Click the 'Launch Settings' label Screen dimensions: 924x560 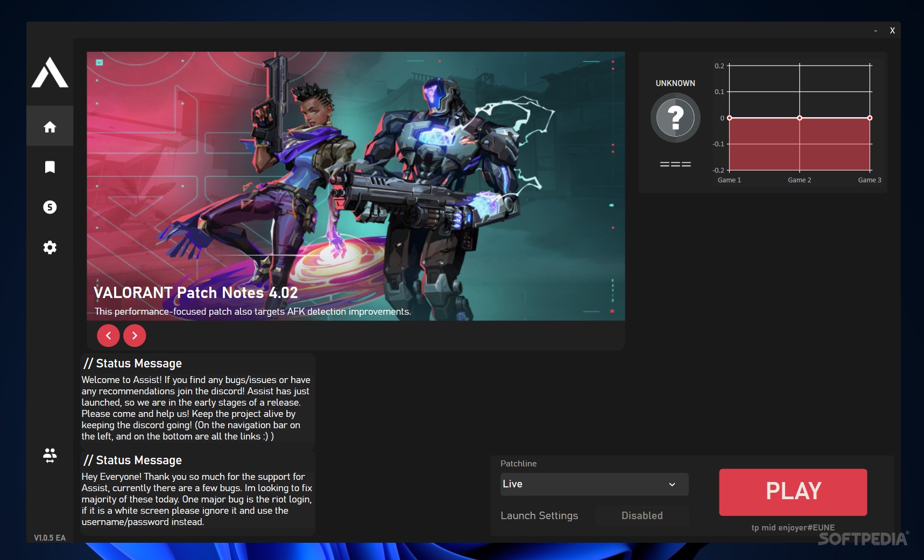[539, 515]
